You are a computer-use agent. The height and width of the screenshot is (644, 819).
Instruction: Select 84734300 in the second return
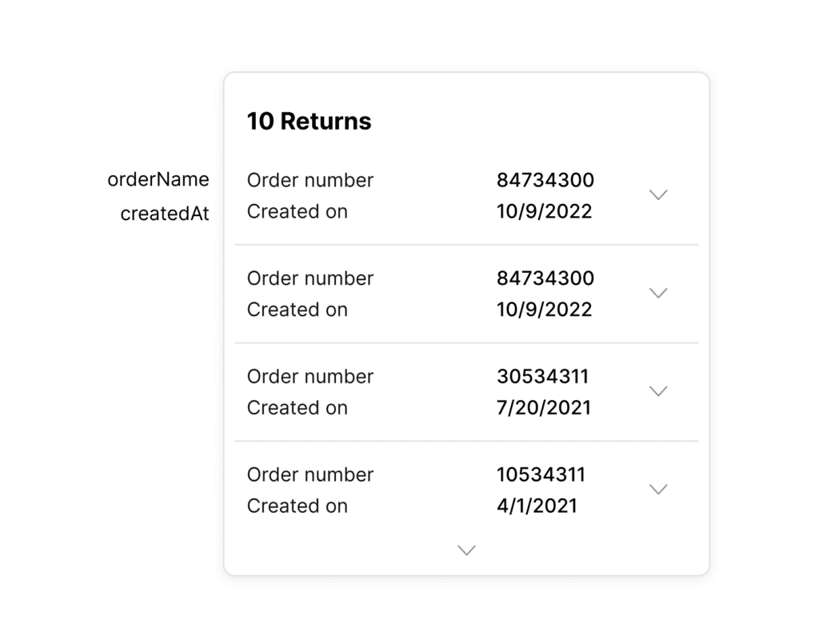click(x=545, y=278)
